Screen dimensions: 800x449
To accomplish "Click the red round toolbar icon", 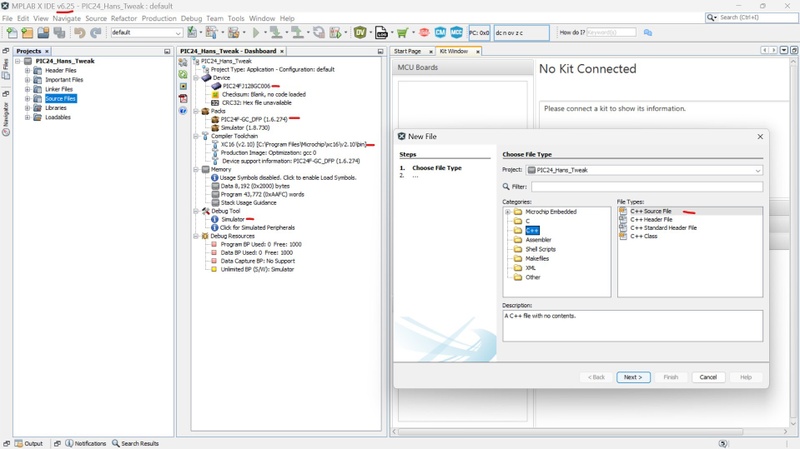I will [x=424, y=33].
